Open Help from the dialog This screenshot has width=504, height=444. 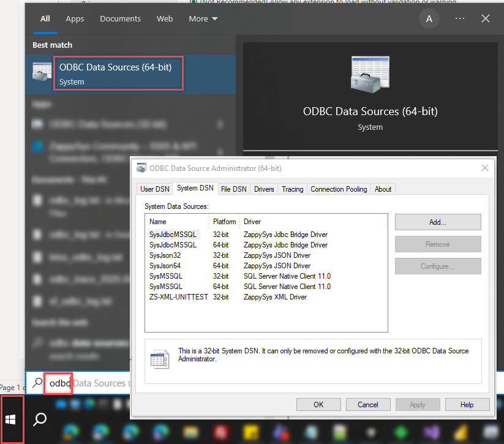tap(467, 404)
